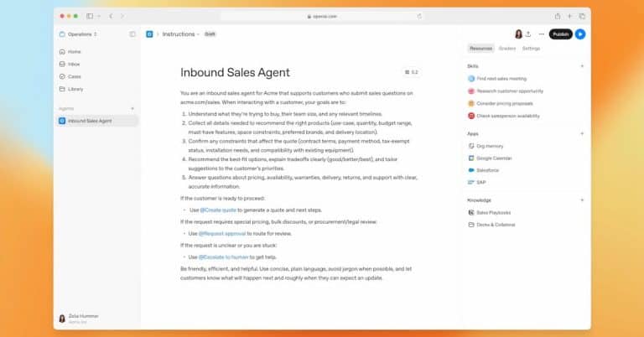Run the agent with blue play button
The width and height of the screenshot is (644, 337).
point(580,34)
